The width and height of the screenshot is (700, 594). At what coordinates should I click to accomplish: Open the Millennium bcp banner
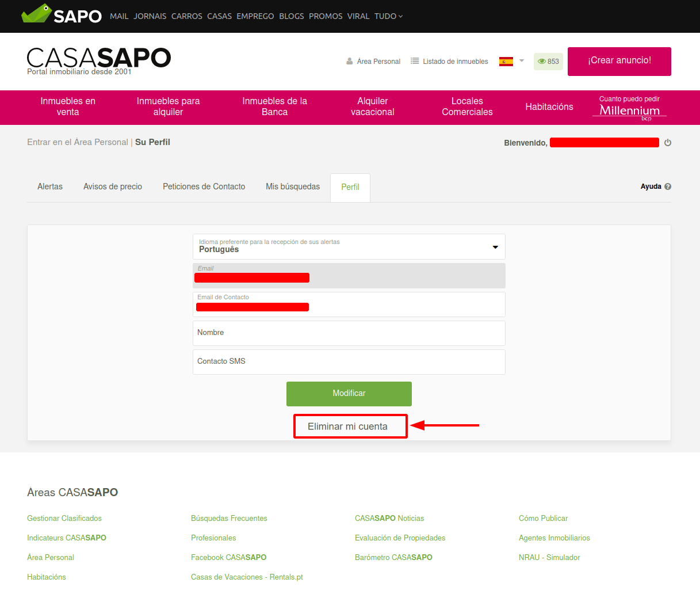[629, 108]
